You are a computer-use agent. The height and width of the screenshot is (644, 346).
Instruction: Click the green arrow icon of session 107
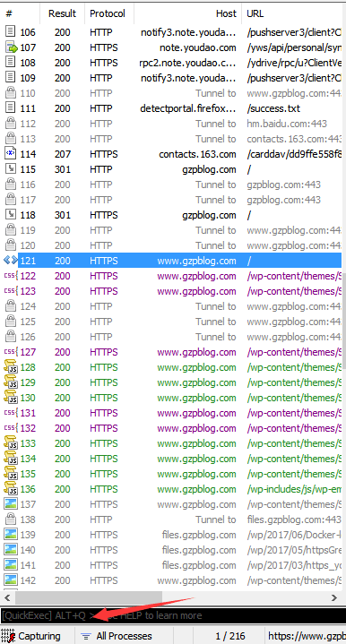point(10,47)
